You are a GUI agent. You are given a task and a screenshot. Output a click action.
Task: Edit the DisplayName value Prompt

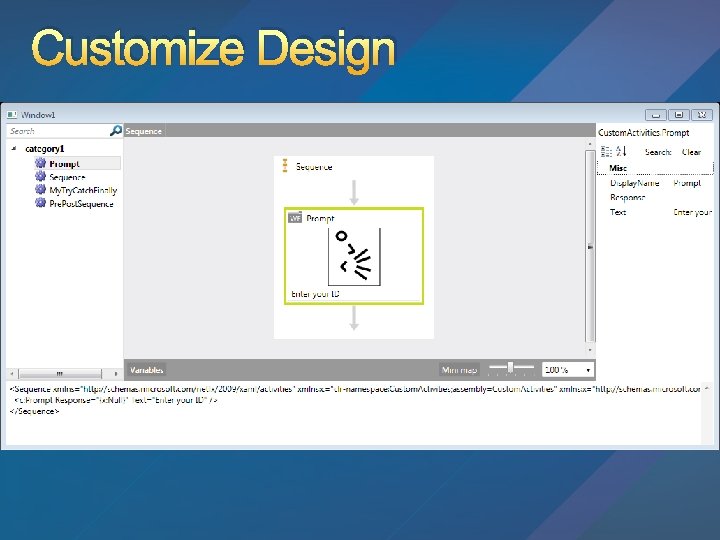(x=687, y=183)
